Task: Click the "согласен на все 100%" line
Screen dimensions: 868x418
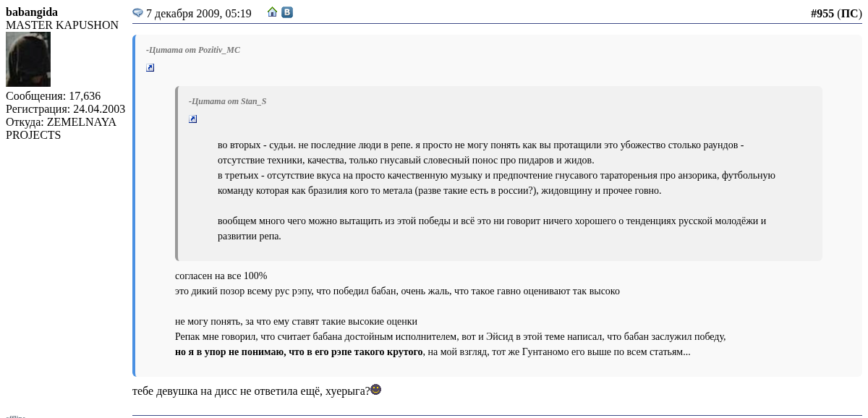Action: 221,276
